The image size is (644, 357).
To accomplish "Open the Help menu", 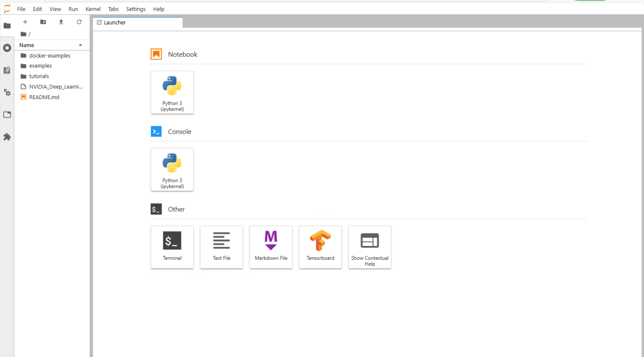I will 159,9.
